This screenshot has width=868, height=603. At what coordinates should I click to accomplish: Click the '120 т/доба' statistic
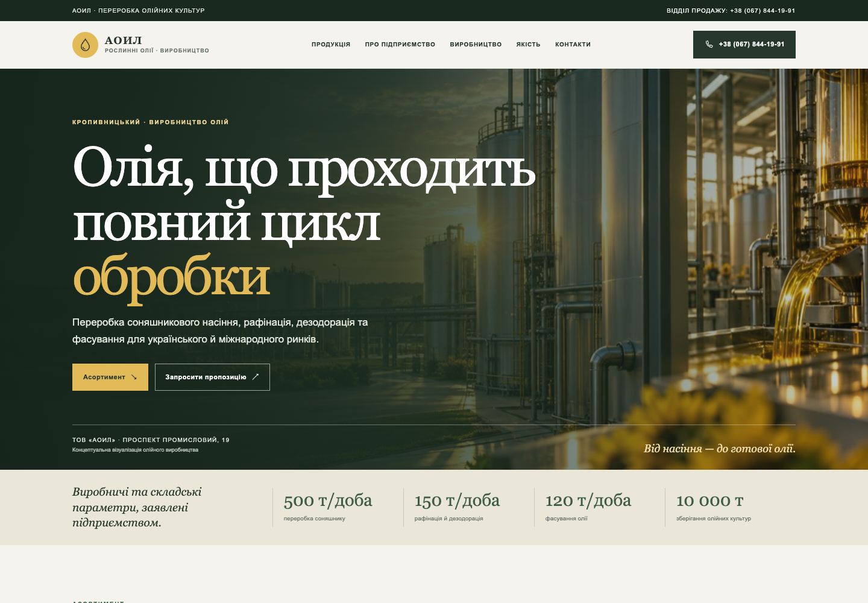coord(588,500)
